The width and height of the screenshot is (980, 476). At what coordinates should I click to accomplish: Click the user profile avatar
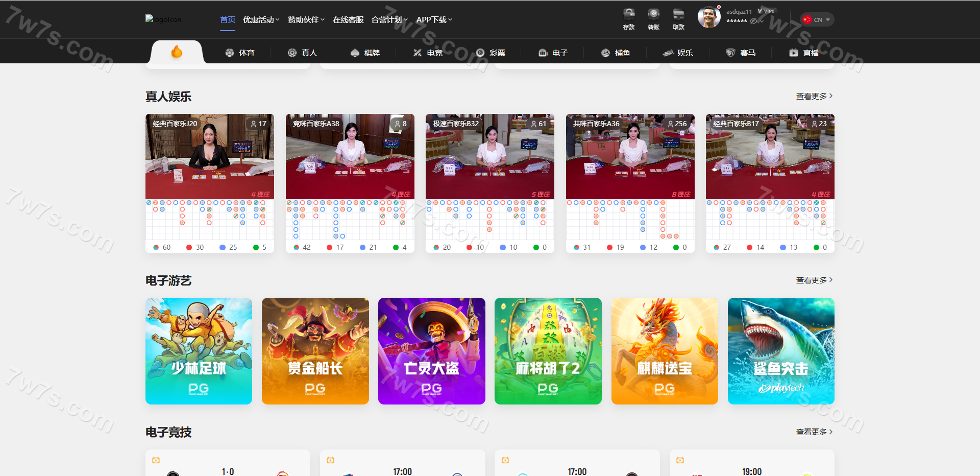(x=708, y=17)
